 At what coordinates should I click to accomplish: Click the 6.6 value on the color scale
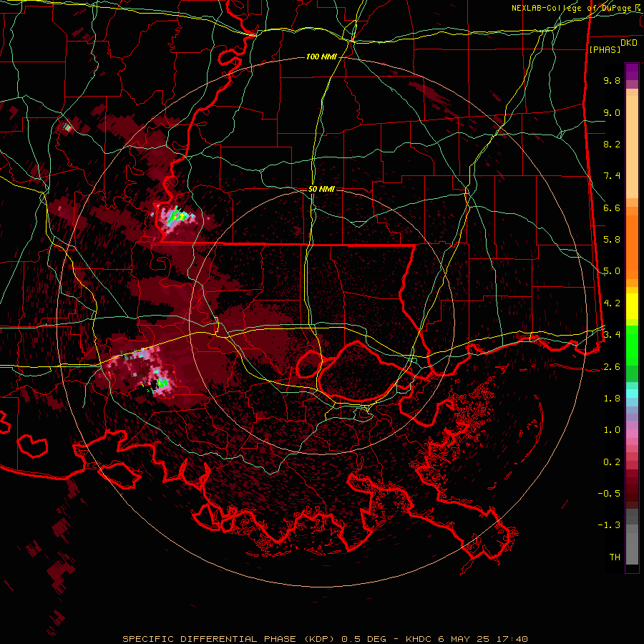[612, 208]
